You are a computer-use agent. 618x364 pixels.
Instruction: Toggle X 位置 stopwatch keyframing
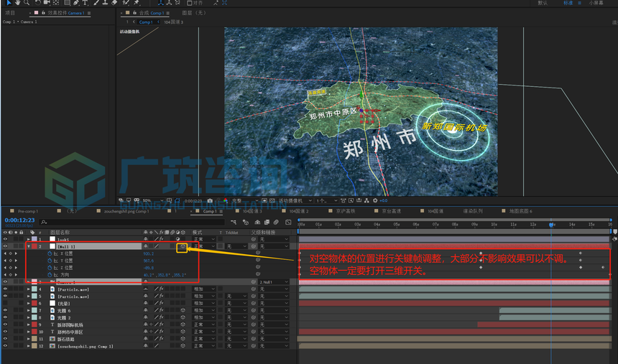click(x=50, y=253)
